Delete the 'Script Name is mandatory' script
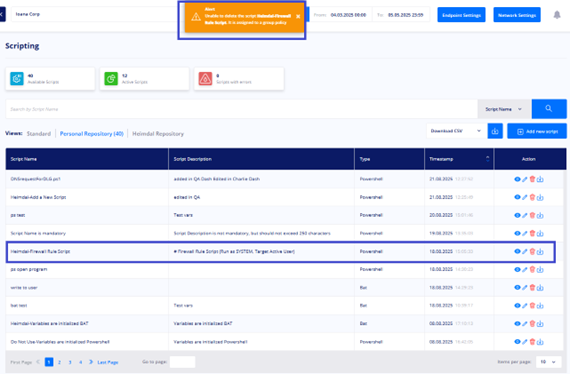Screen dimensions: 570x374 tap(532, 233)
